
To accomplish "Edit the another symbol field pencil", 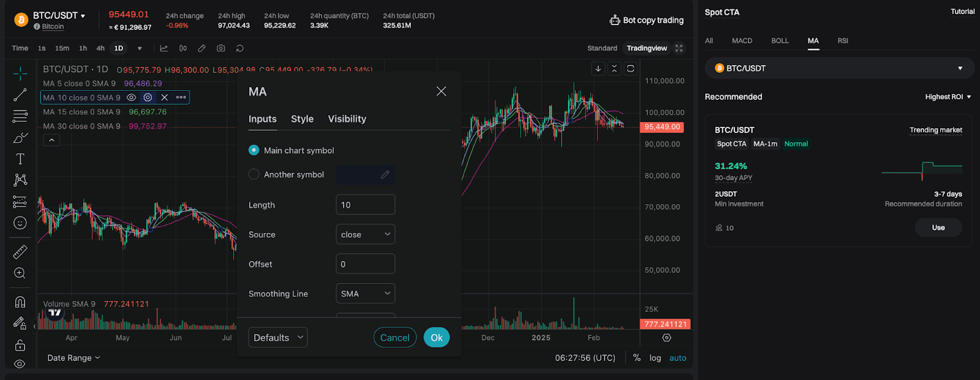I will tap(385, 175).
